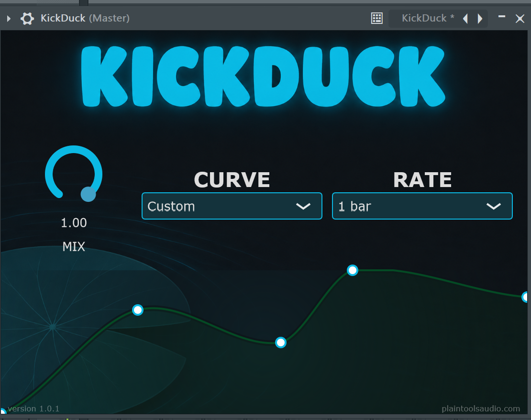The width and height of the screenshot is (531, 420).
Task: Click the RATE heading label
Action: (422, 179)
